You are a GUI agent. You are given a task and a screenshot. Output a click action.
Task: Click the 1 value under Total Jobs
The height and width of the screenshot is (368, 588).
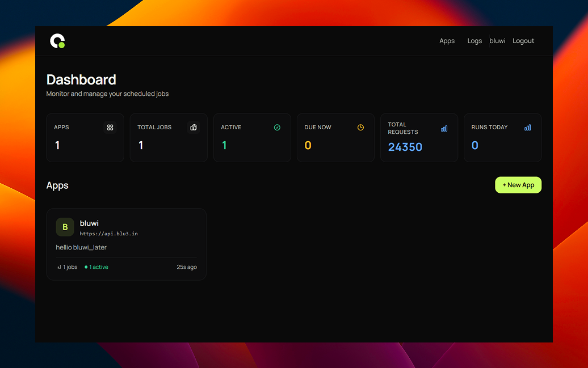pyautogui.click(x=141, y=145)
